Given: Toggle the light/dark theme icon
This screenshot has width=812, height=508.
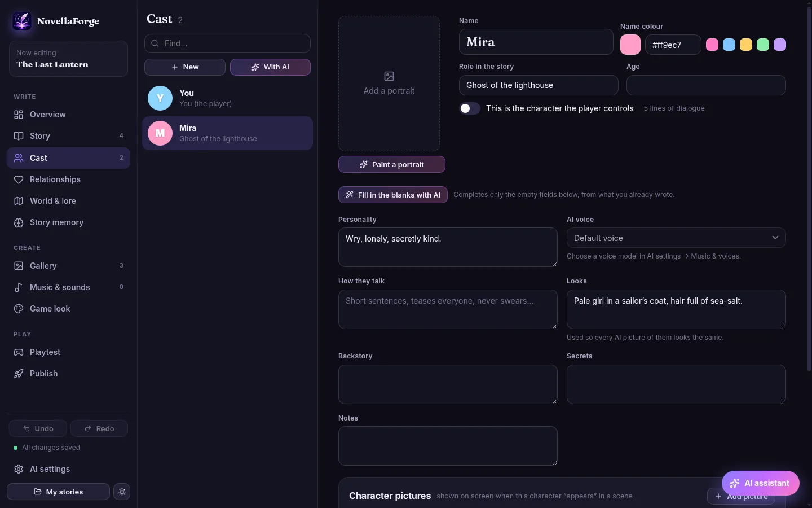Looking at the screenshot, I should (x=122, y=492).
